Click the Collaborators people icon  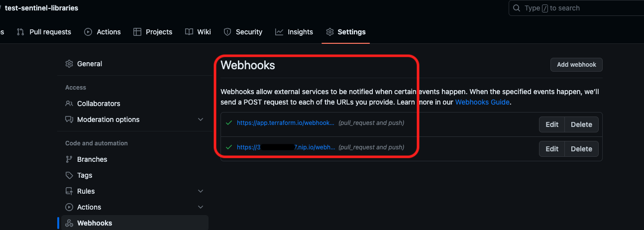tap(69, 104)
